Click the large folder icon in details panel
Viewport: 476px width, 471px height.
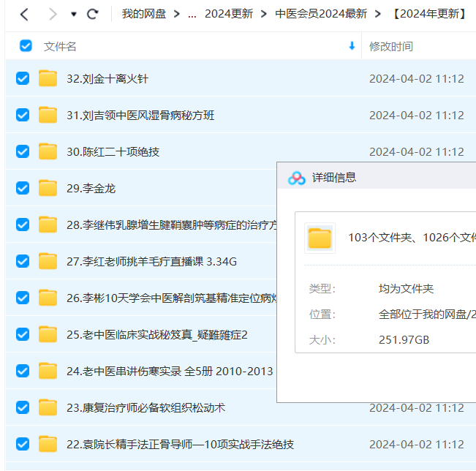(x=320, y=238)
